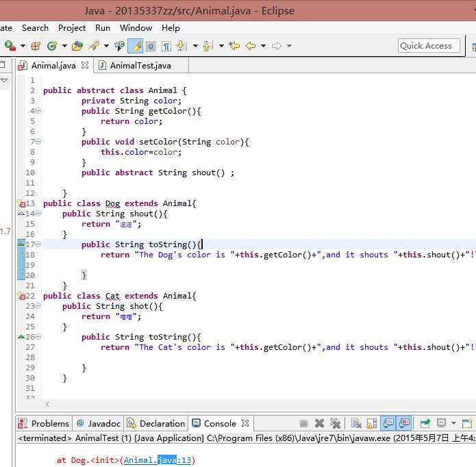Click the Forward navigation arrow

tap(277, 46)
